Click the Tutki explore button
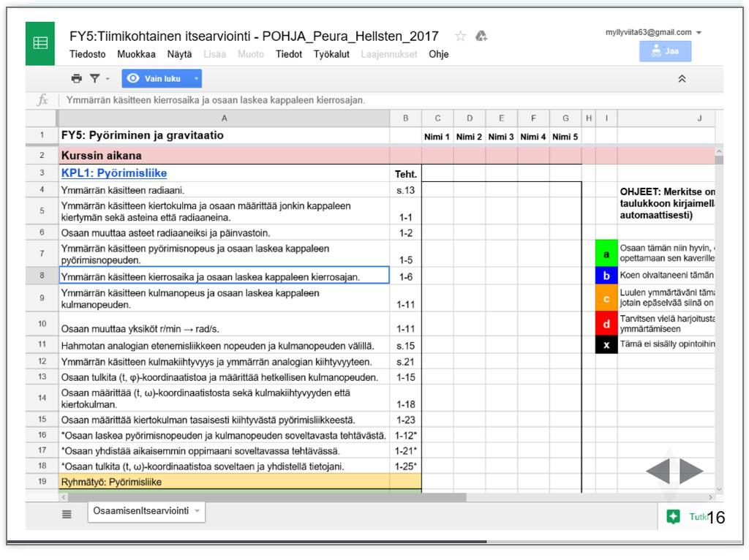 [689, 516]
